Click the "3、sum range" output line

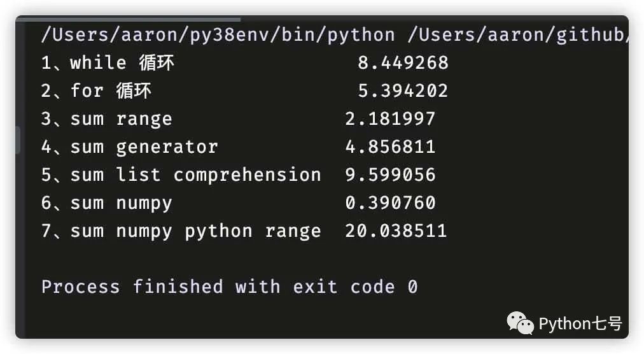(106, 118)
